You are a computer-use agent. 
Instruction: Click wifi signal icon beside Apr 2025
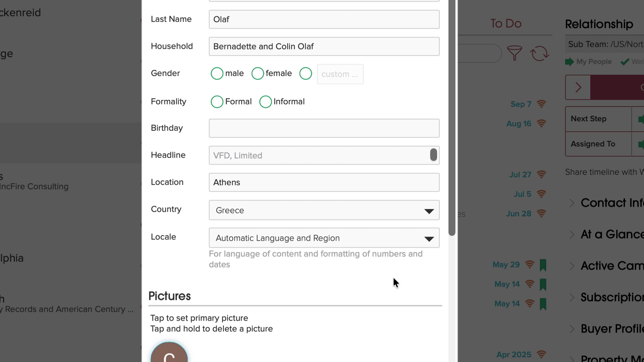tap(541, 354)
